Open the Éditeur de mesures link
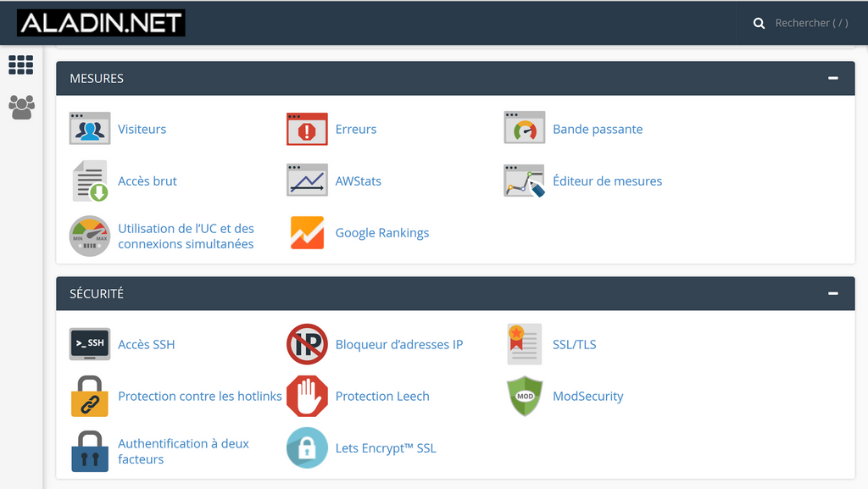Viewport: 868px width, 489px height. [607, 181]
